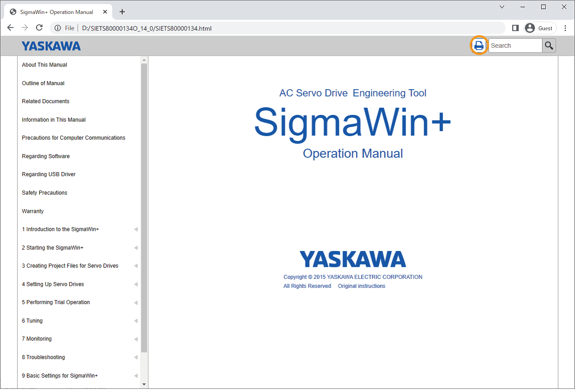Close the SigmaWin+ Operation Manual tab
The height and width of the screenshot is (392, 575).
pyautogui.click(x=105, y=12)
